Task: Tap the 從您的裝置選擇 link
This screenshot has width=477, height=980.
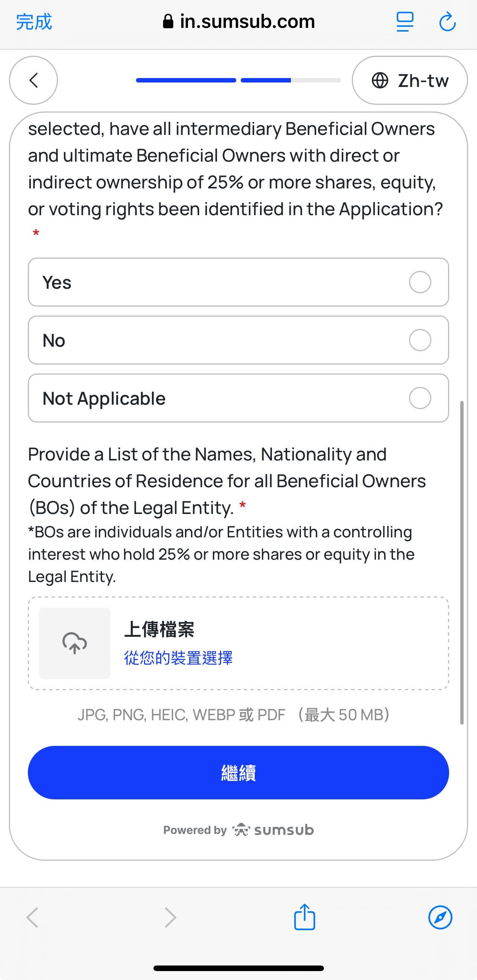Action: pyautogui.click(x=178, y=658)
